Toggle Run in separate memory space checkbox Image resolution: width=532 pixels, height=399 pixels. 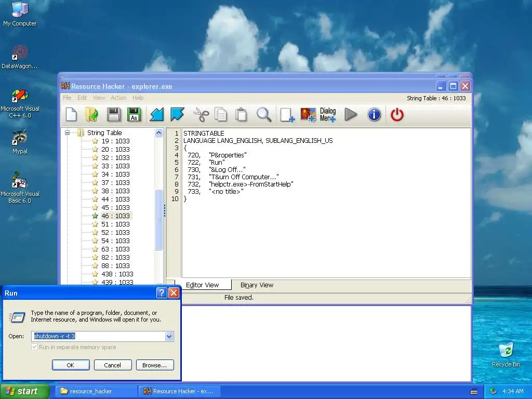(x=34, y=347)
